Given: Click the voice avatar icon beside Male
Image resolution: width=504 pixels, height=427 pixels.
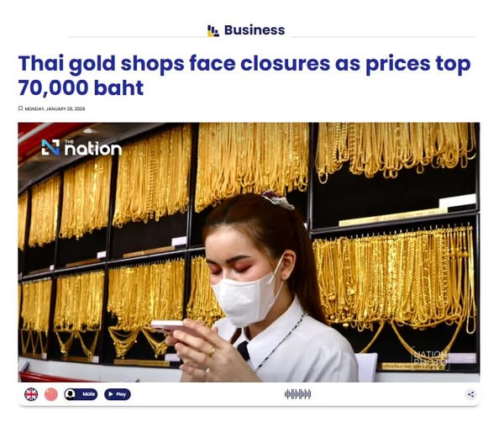Looking at the screenshot, I should point(70,394).
